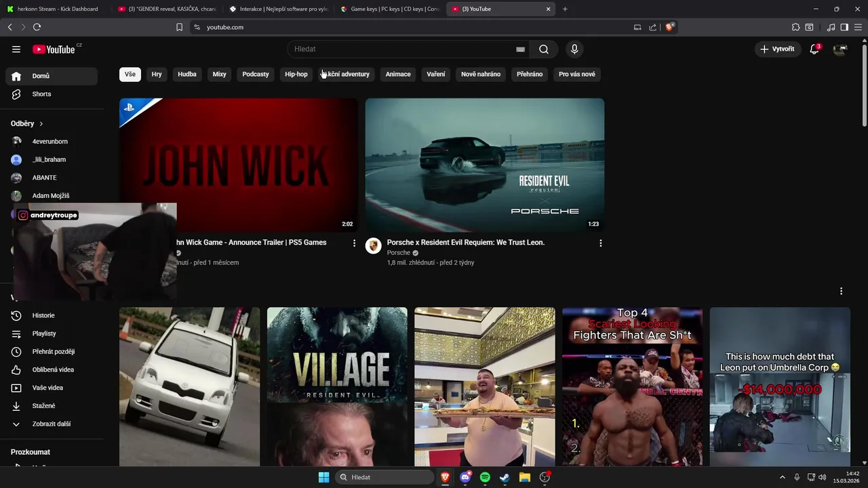Image resolution: width=868 pixels, height=488 pixels.
Task: Start voice search with the microphone
Action: tap(574, 49)
